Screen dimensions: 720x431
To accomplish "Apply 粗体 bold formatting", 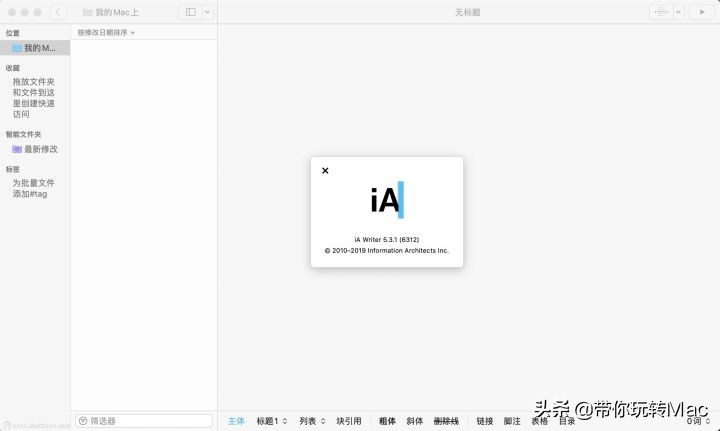I will (387, 421).
